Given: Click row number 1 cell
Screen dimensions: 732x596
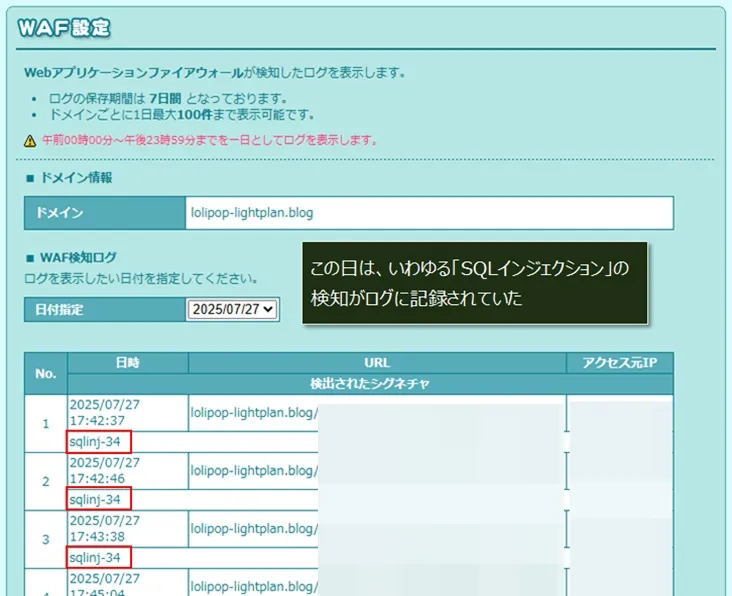Looking at the screenshot, I should 46,424.
